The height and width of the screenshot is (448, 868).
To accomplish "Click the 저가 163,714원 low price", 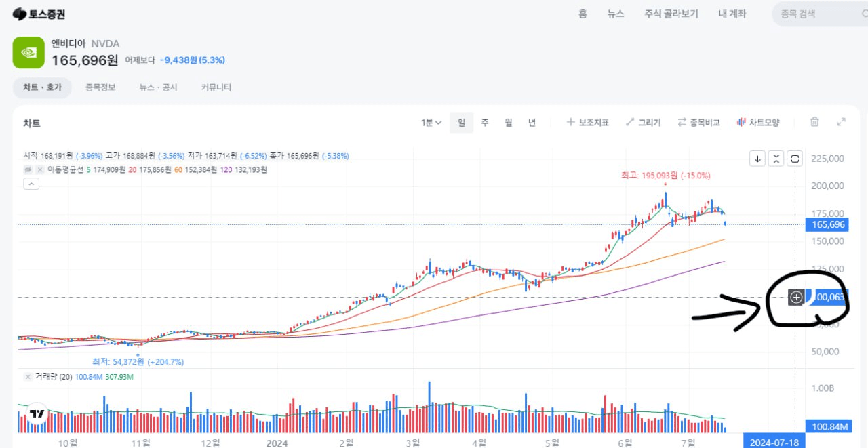I will pyautogui.click(x=212, y=155).
